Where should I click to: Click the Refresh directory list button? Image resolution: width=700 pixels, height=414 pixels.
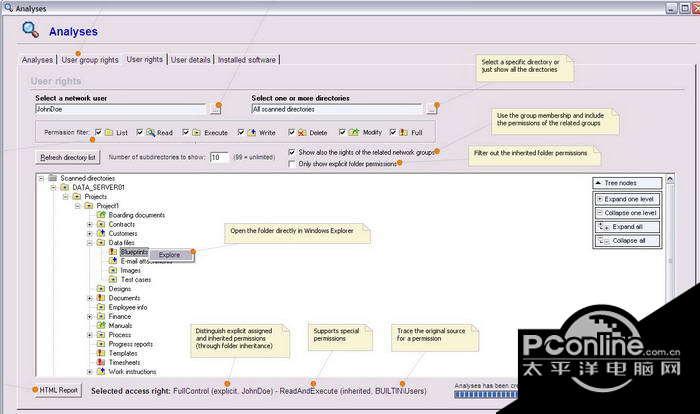click(68, 157)
